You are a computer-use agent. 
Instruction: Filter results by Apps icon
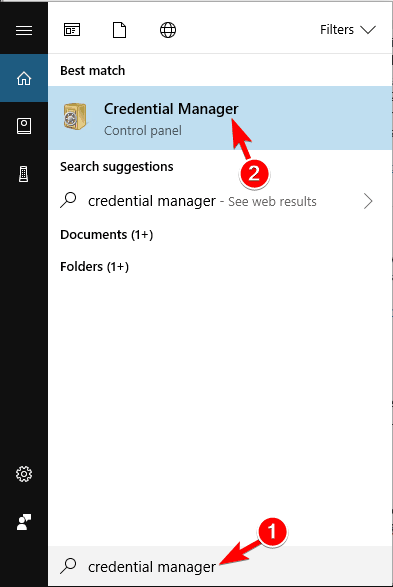pyautogui.click(x=72, y=30)
